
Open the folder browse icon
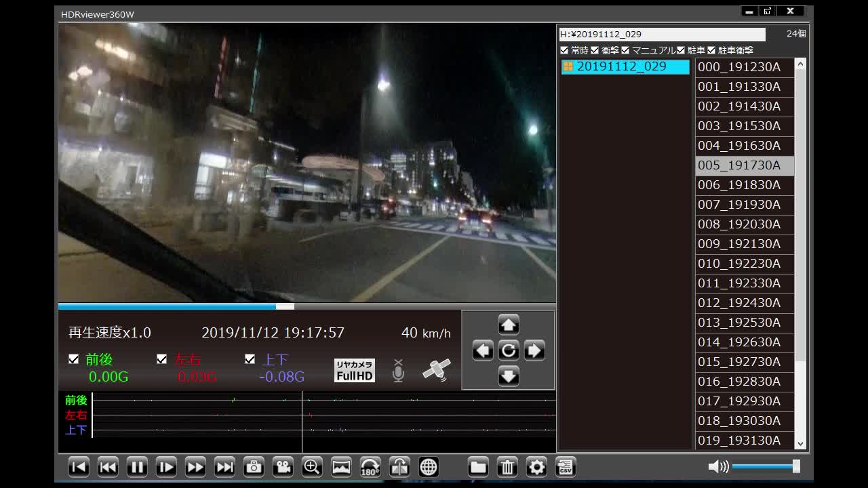tap(478, 467)
